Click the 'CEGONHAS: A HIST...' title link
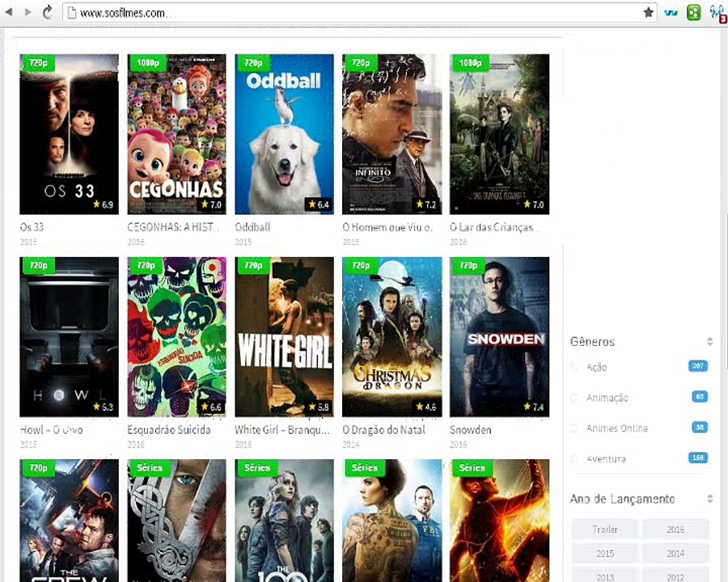728x582 pixels. (172, 227)
